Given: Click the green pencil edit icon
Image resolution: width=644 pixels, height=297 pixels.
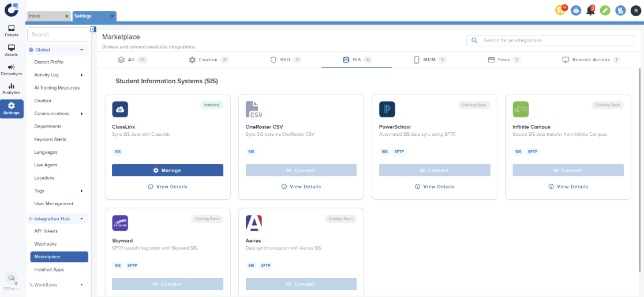Looking at the screenshot, I should tap(605, 10).
